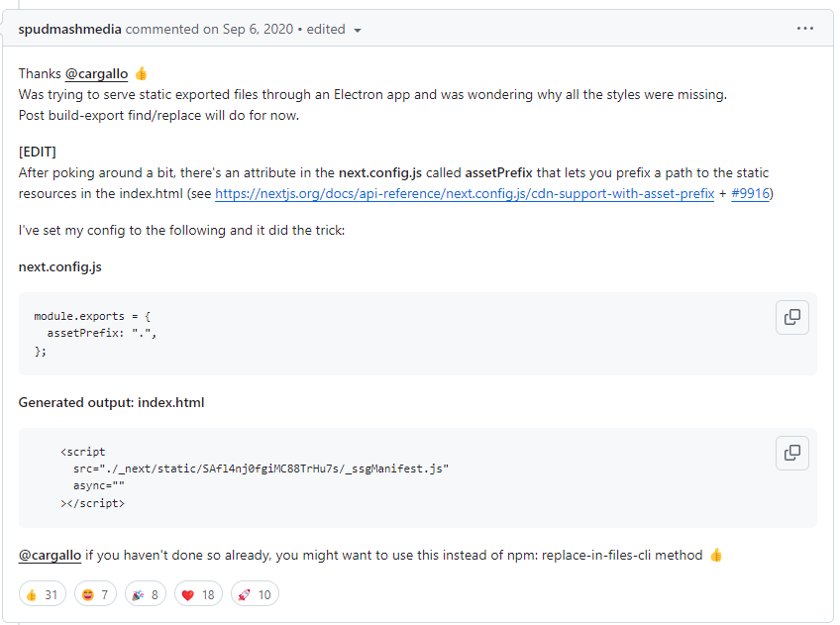Toggle the laugh reaction with 7
Image resolution: width=840 pixels, height=625 pixels.
[x=95, y=594]
